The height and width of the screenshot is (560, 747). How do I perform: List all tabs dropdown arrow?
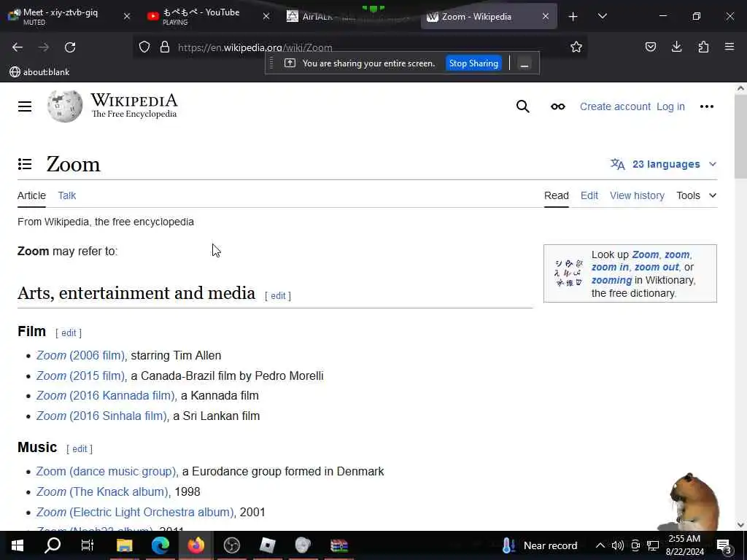click(602, 16)
